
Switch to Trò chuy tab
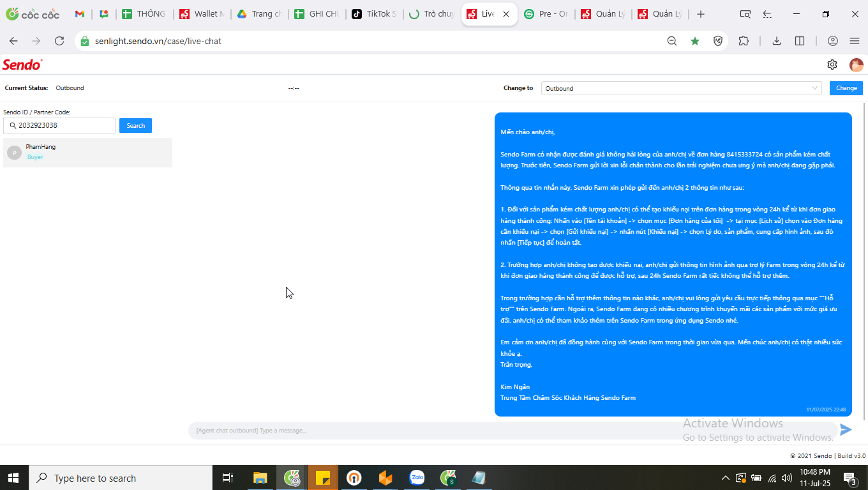click(431, 14)
